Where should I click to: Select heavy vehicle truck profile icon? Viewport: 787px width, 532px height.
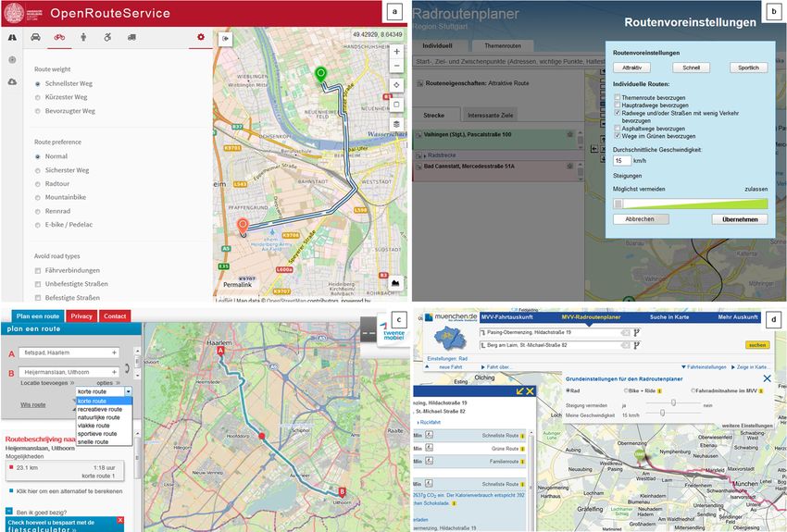coord(131,37)
